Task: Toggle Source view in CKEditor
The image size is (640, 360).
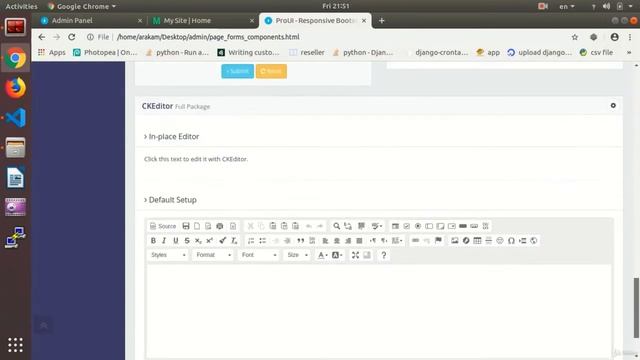Action: point(163,226)
